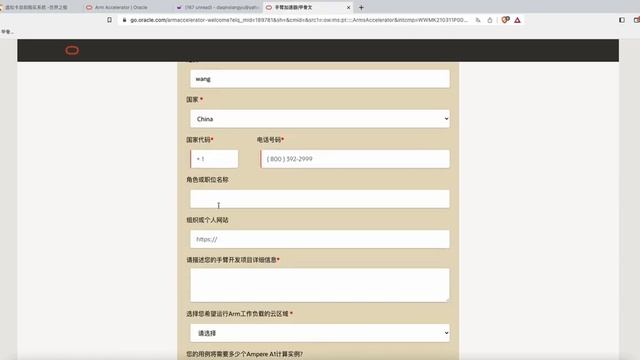This screenshot has height=360, width=640.
Task: Click the Arm project details text area
Action: [x=320, y=285]
